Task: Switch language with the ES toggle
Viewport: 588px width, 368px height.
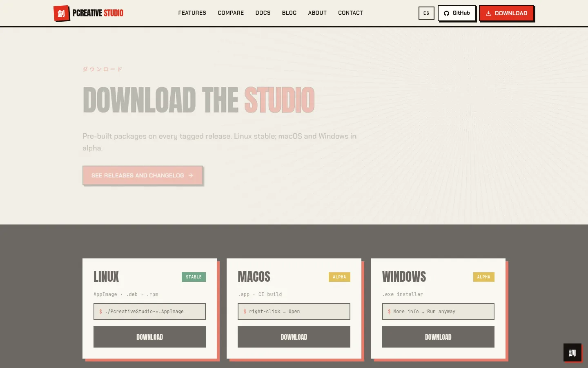Action: point(426,13)
